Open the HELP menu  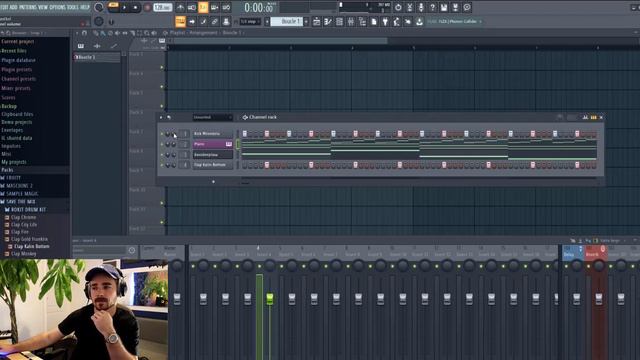85,7
